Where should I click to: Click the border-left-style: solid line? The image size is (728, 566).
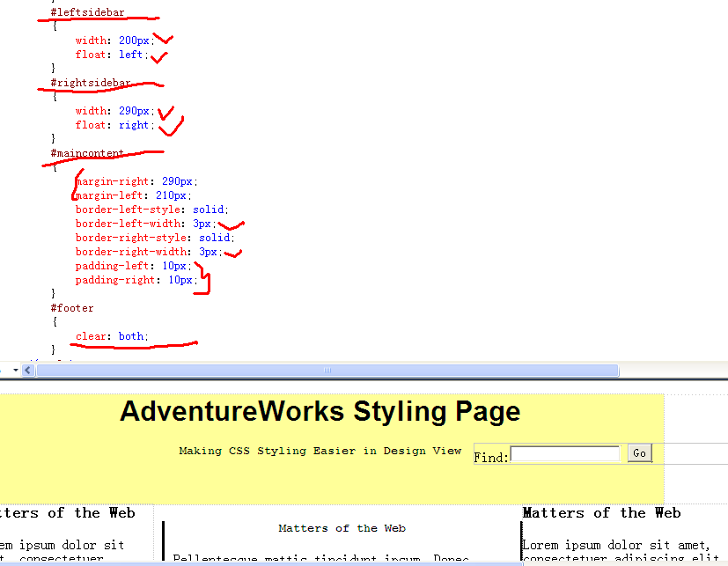click(x=151, y=209)
